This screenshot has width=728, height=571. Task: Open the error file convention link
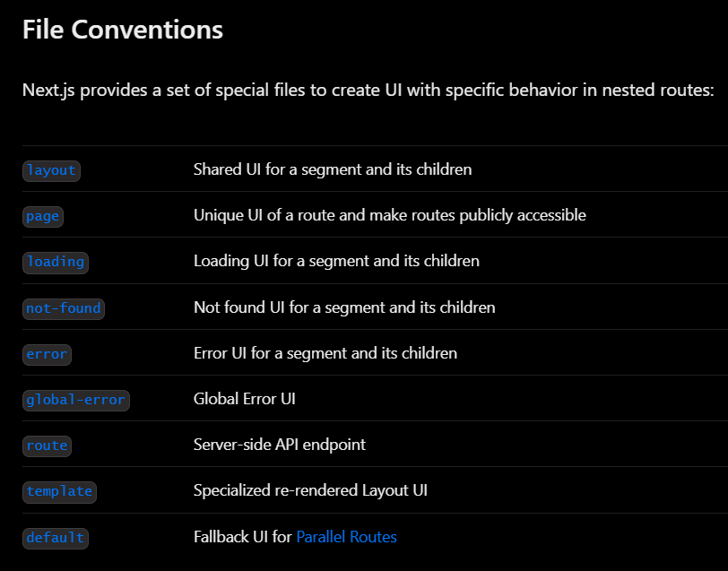coord(47,354)
